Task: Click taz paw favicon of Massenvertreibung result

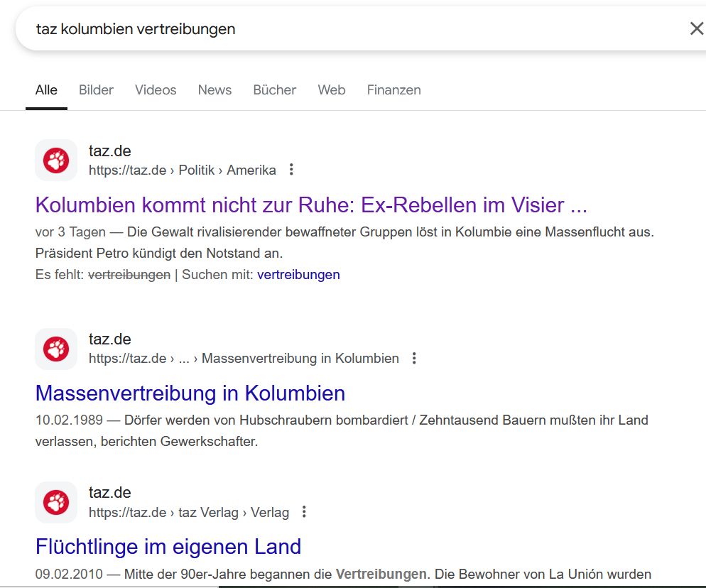Action: pos(56,349)
